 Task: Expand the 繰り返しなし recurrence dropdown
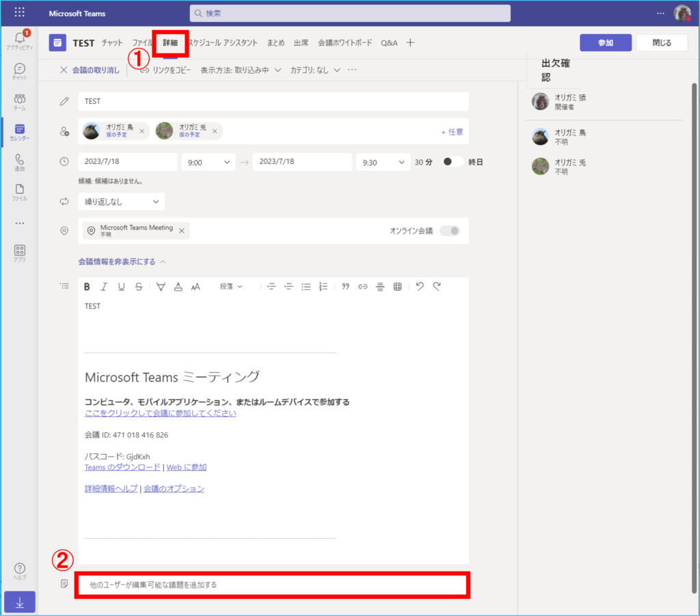click(x=121, y=202)
